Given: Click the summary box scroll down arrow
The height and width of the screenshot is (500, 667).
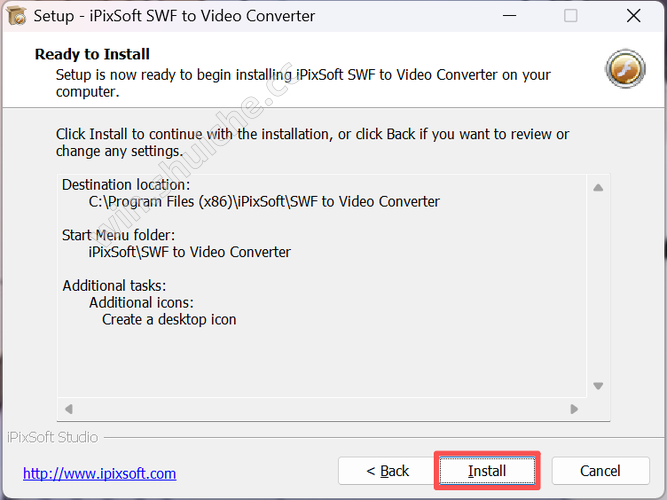Looking at the screenshot, I should pyautogui.click(x=598, y=386).
